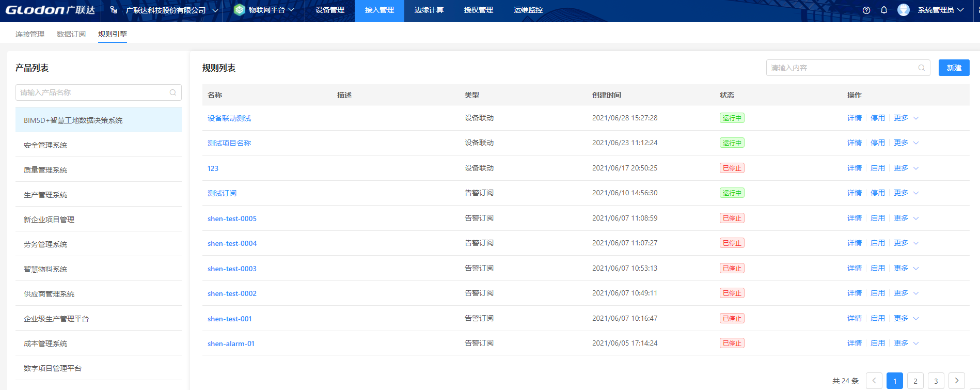980x390 pixels.
Task: Click the 创建时间 column header
Action: pos(607,95)
